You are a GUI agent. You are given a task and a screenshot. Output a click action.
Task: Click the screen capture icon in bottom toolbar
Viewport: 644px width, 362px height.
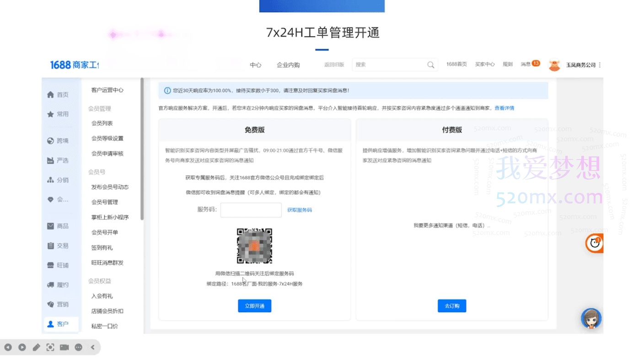(50, 347)
